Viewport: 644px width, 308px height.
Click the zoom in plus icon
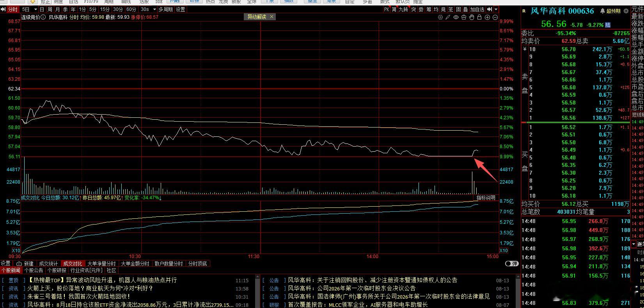coord(488,18)
